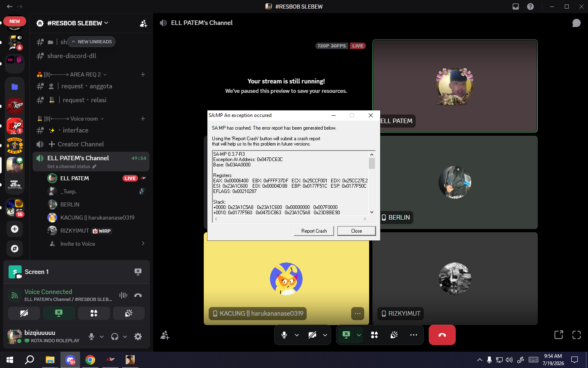Click Set a channel status
Screen dimensions: 588x368
tap(72, 166)
